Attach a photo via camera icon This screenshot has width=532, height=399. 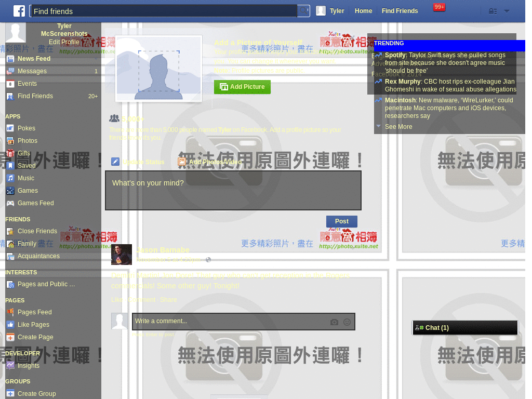click(x=334, y=322)
